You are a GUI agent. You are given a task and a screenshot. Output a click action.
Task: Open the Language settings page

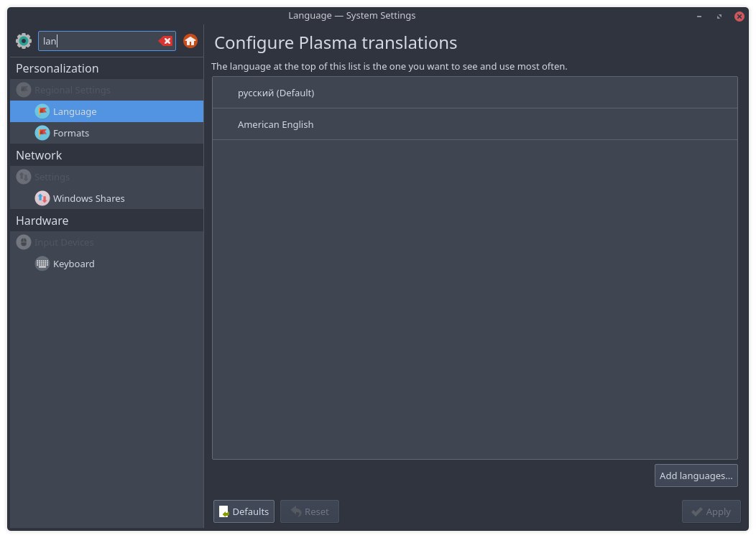click(x=106, y=111)
